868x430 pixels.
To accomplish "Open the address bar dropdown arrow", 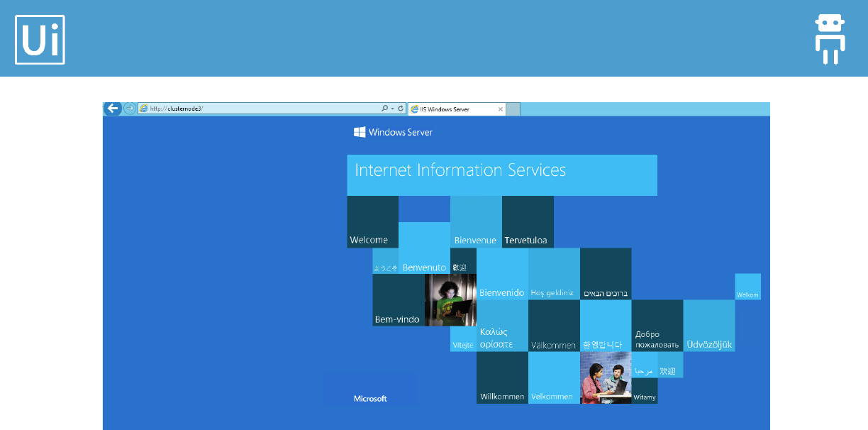I will (392, 109).
